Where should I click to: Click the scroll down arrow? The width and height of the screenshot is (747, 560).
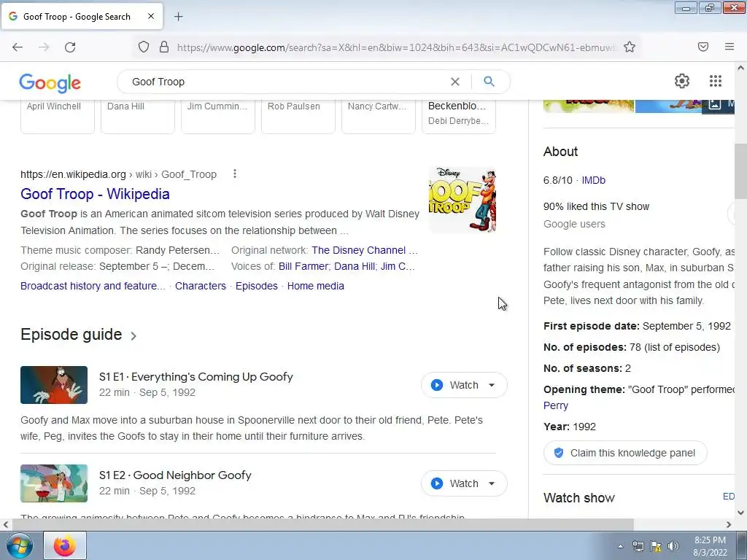[x=740, y=513]
